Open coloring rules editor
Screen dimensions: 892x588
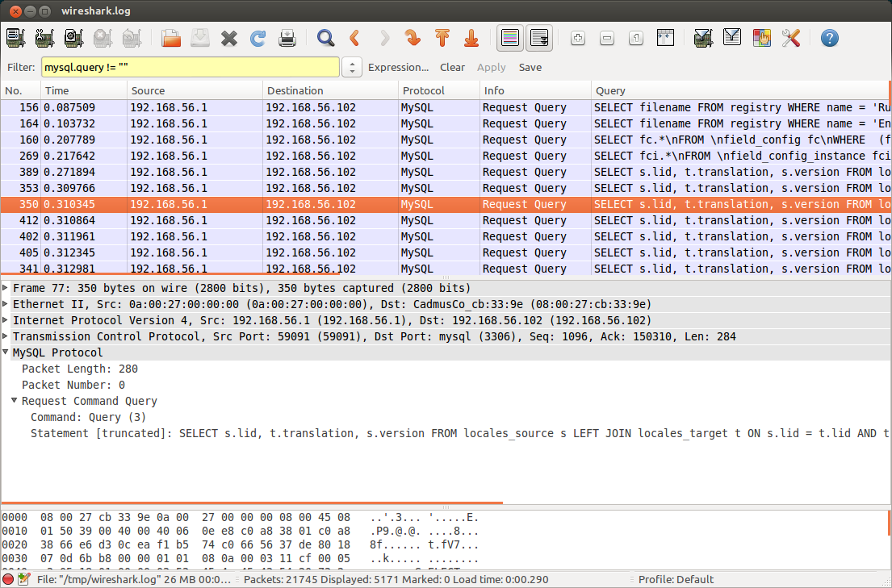click(761, 39)
